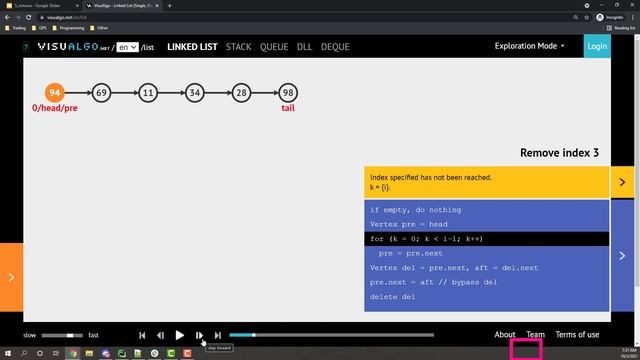The width and height of the screenshot is (640, 360).
Task: Click the browser back arrow
Action: 7,18
